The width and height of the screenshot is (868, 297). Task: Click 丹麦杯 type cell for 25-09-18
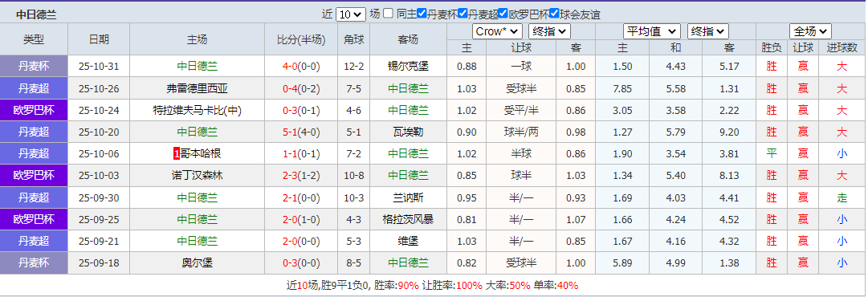pyautogui.click(x=34, y=262)
